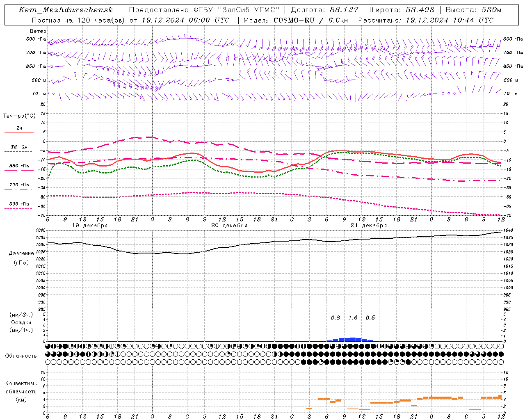Select the "20 декабря" date label
Screen dimensions: 525x420
pyautogui.click(x=229, y=226)
